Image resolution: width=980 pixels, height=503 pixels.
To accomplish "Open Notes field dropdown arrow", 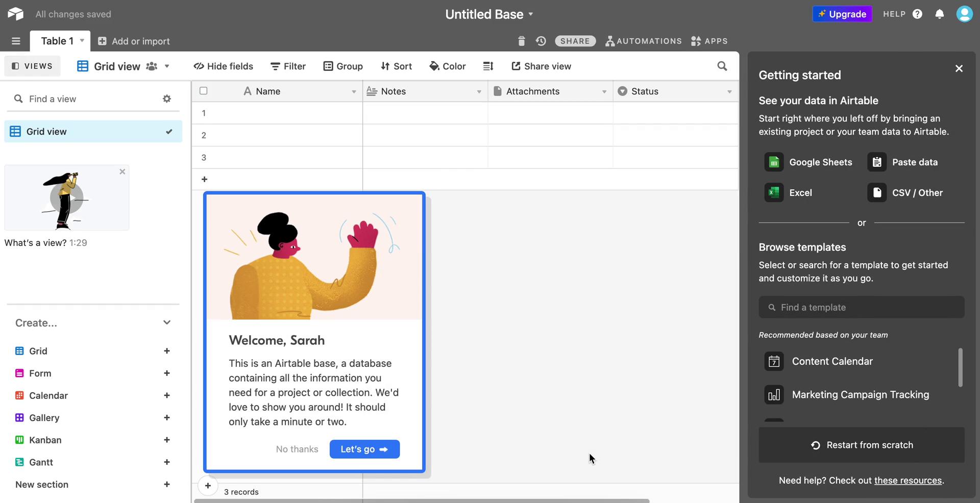I will coord(479,92).
